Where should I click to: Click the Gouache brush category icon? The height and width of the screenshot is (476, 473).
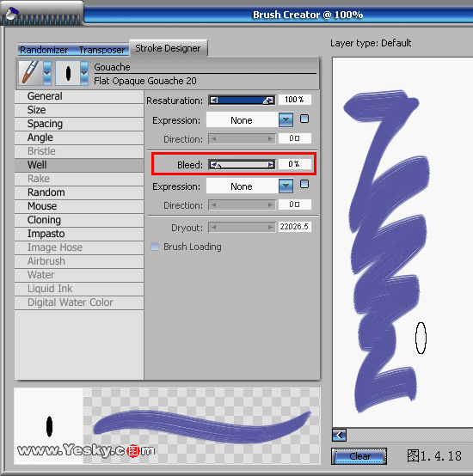pyautogui.click(x=30, y=73)
